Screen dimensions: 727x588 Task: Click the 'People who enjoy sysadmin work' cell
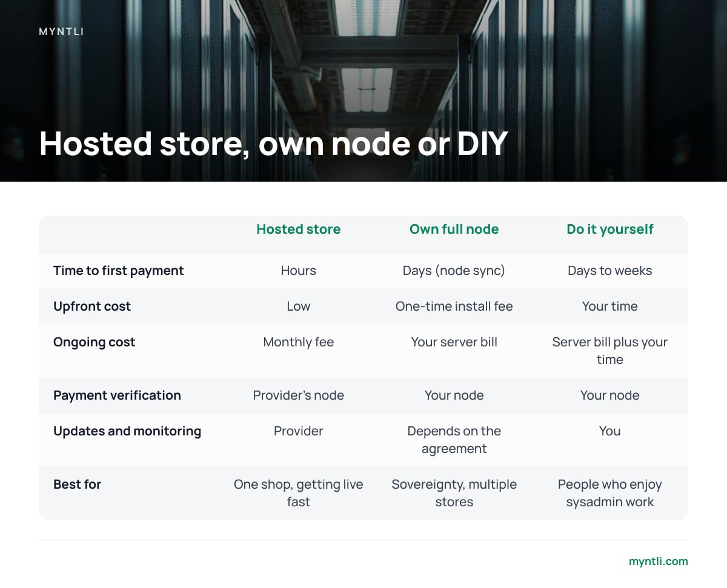(610, 493)
